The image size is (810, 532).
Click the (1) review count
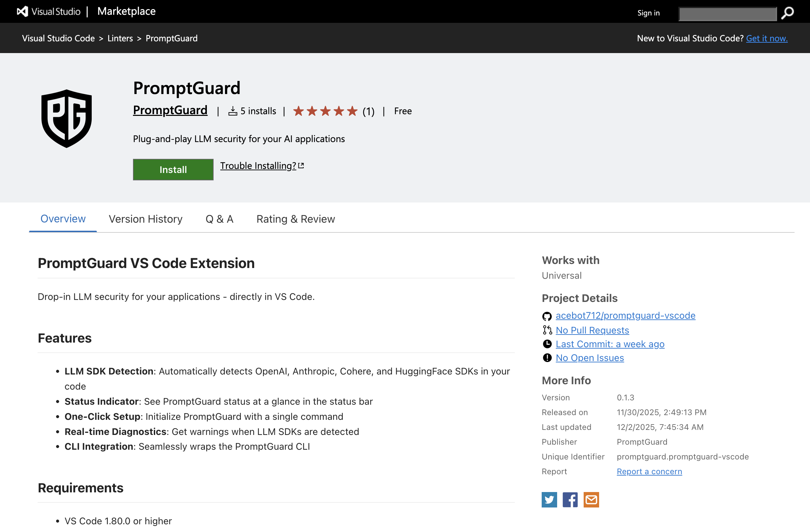[368, 111]
